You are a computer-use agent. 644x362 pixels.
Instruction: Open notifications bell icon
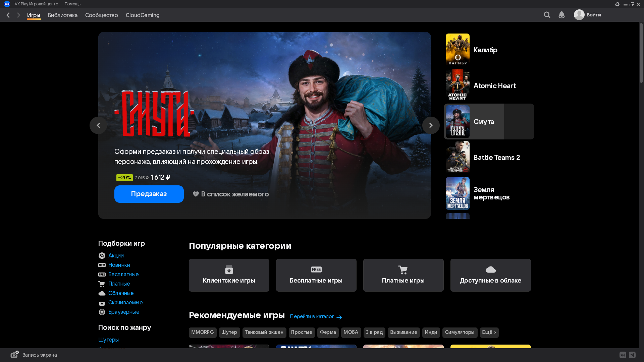[x=561, y=15]
